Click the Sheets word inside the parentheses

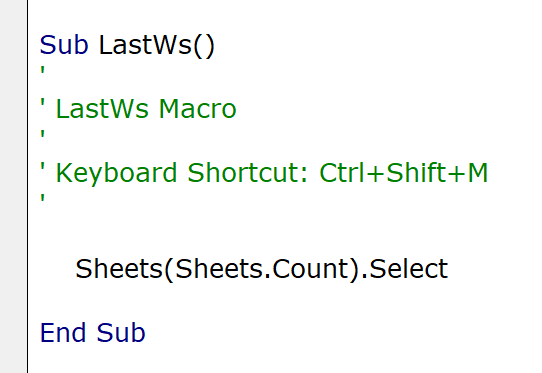(x=219, y=269)
